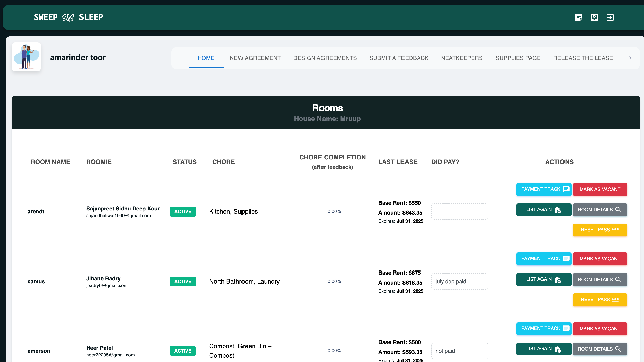Click Base Rent: $675 in camus row
The height and width of the screenshot is (362, 644).
(399, 273)
